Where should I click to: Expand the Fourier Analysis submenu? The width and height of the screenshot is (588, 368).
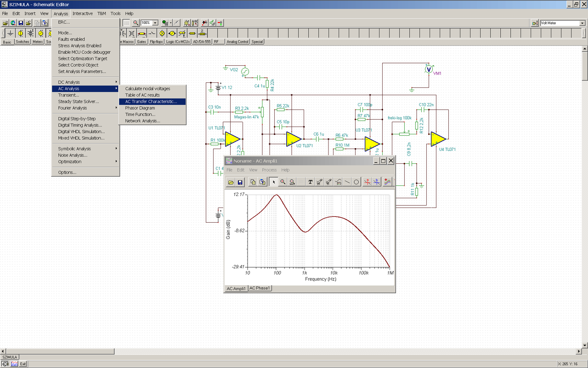[x=85, y=108]
